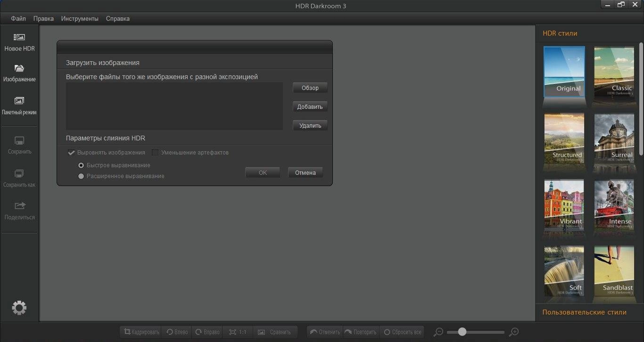
Task: Choose the Soft HDR style
Action: (x=564, y=271)
